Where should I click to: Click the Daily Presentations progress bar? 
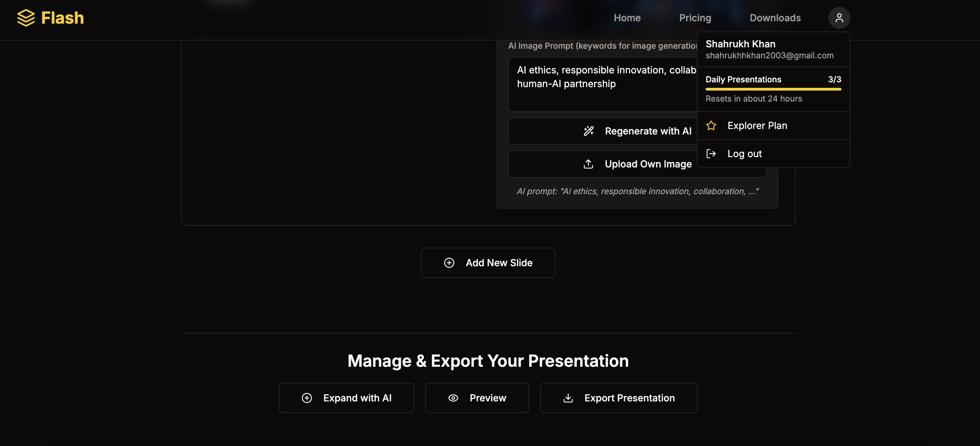tap(773, 90)
